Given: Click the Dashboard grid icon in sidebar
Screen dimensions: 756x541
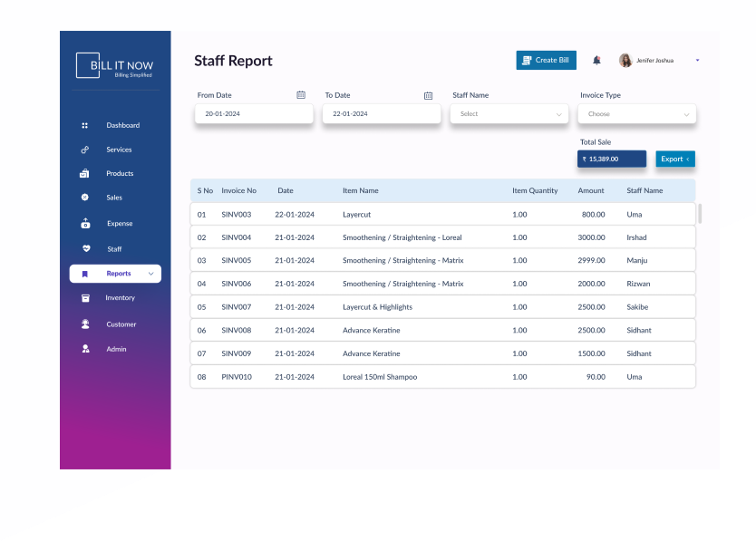Looking at the screenshot, I should click(x=85, y=126).
